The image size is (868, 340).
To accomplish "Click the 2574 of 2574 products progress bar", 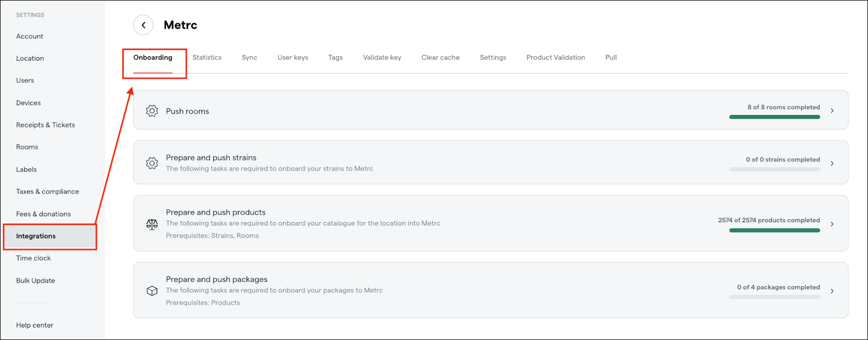I will point(774,230).
